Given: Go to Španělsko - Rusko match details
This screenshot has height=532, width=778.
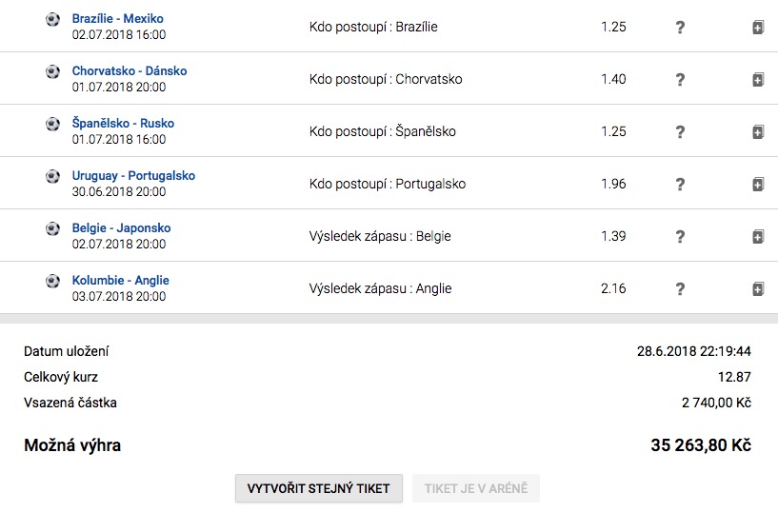Looking at the screenshot, I should (x=123, y=124).
